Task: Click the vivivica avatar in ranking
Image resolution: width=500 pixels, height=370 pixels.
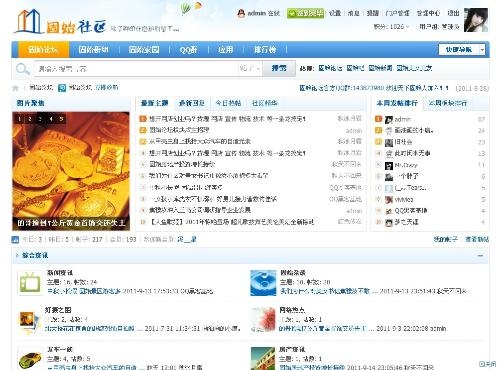Action: click(389, 200)
